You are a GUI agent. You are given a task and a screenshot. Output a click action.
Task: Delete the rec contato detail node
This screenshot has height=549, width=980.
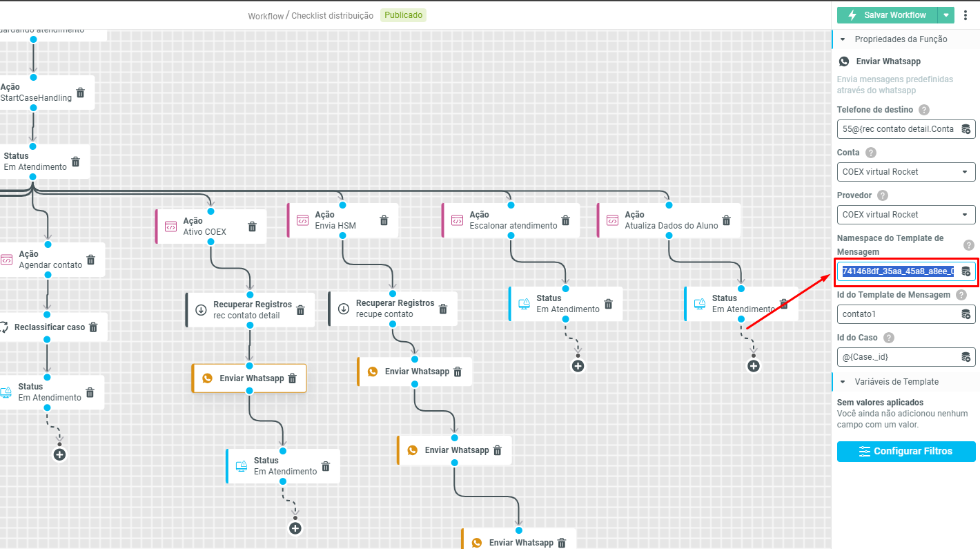click(300, 310)
